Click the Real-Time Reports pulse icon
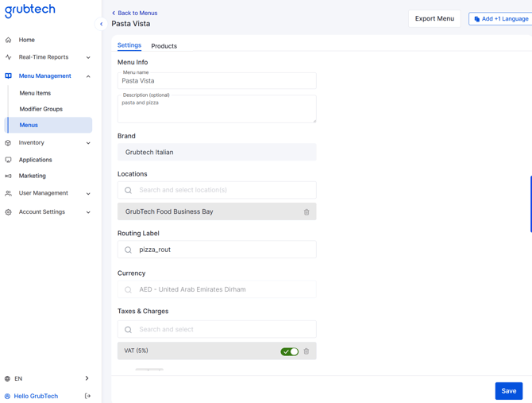The height and width of the screenshot is (403, 532). click(x=9, y=57)
